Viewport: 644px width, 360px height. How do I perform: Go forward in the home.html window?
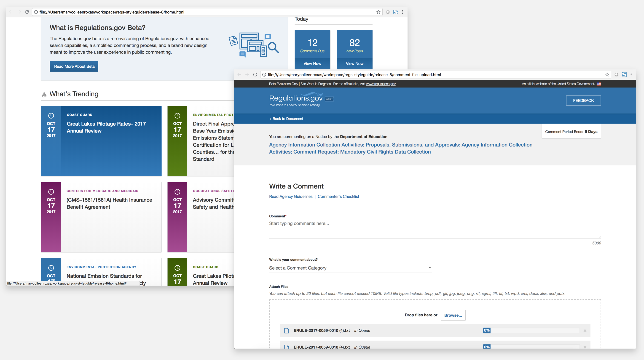coord(19,12)
